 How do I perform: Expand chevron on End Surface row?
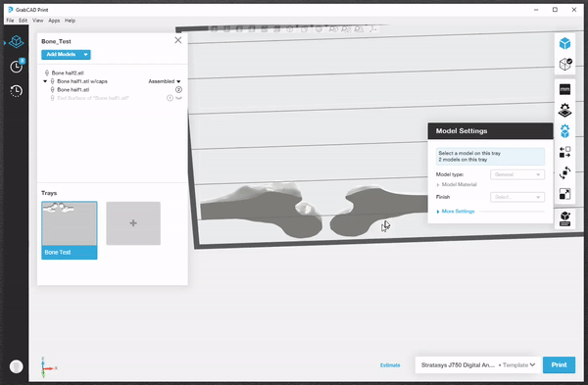tap(179, 98)
